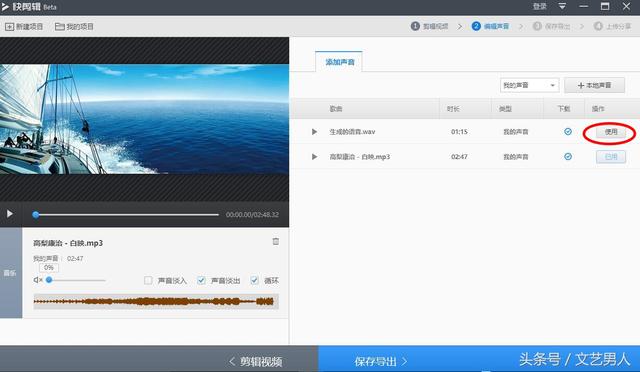Viewport: 640px width, 372px height.
Task: Go to step 3 保存导出
Action: [551, 26]
